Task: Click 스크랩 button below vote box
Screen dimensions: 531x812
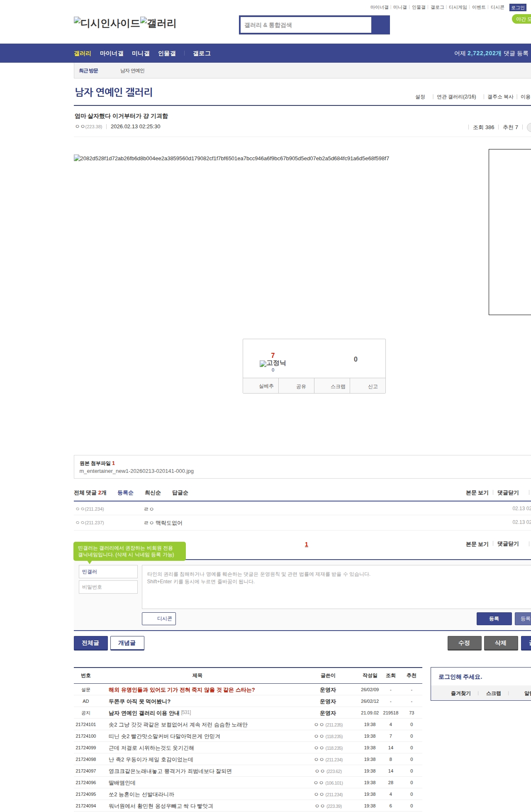Action: (332, 386)
